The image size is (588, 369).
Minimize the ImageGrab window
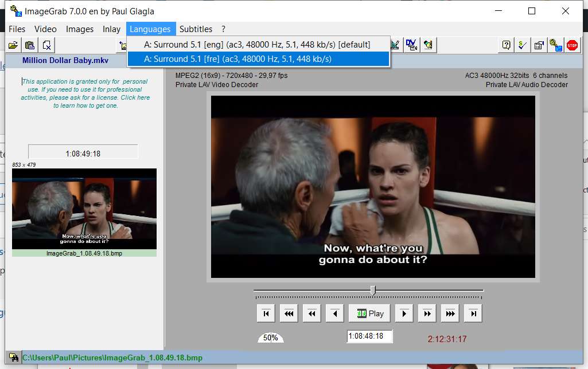coord(499,11)
